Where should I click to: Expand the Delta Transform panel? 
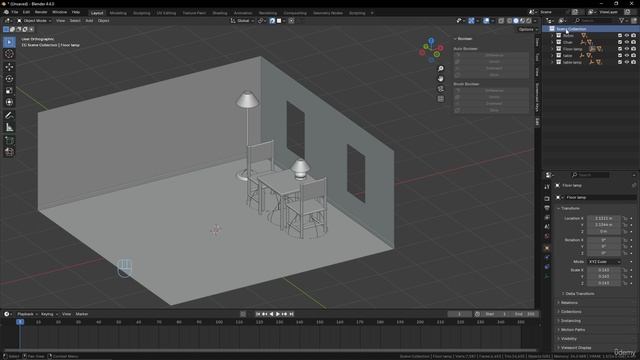(x=580, y=293)
